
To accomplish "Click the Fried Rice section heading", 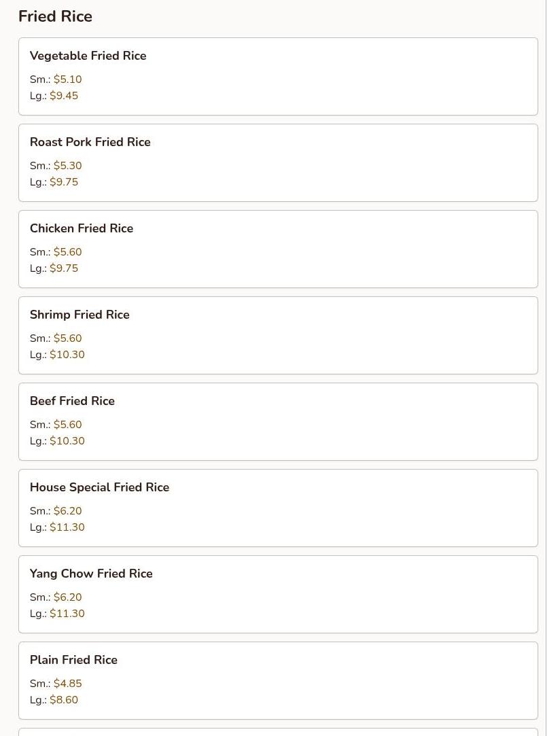I will 55,16.
